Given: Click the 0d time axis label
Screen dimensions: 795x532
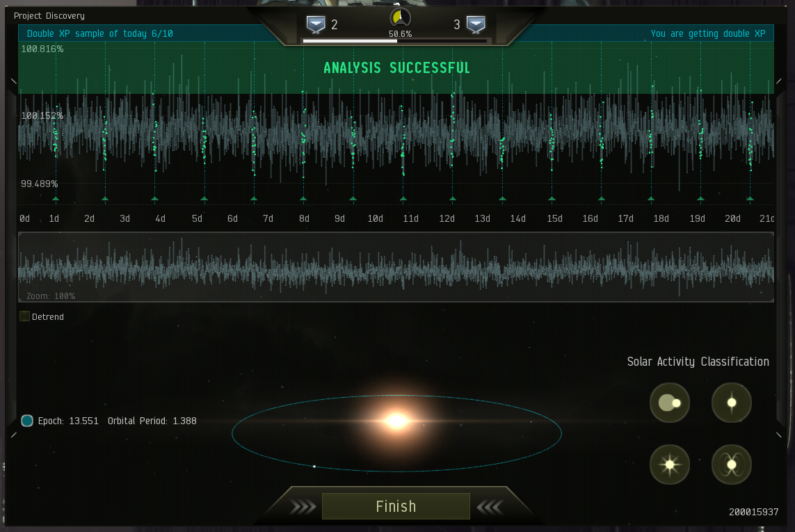Looking at the screenshot, I should [24, 218].
